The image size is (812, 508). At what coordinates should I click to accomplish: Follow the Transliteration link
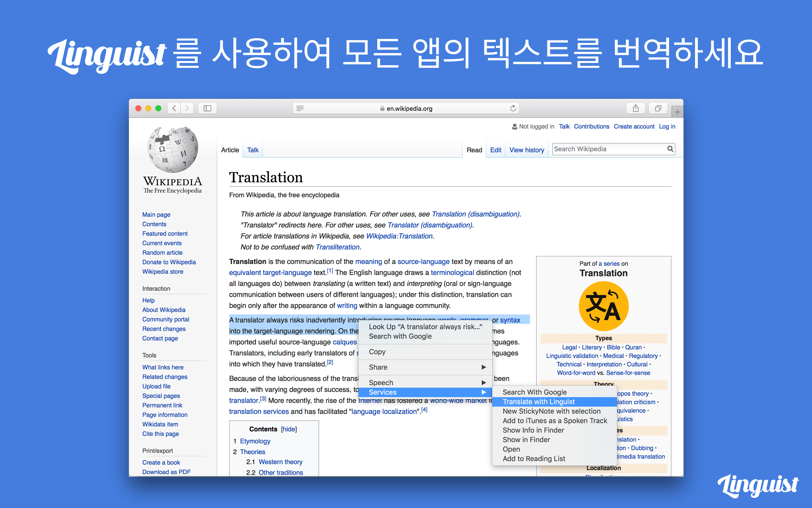337,247
